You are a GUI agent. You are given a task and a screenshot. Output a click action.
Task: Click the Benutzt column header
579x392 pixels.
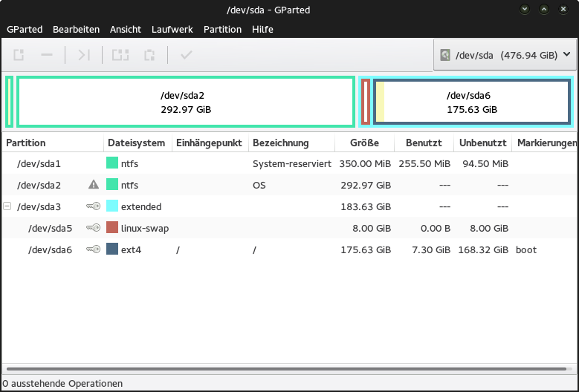(x=424, y=143)
